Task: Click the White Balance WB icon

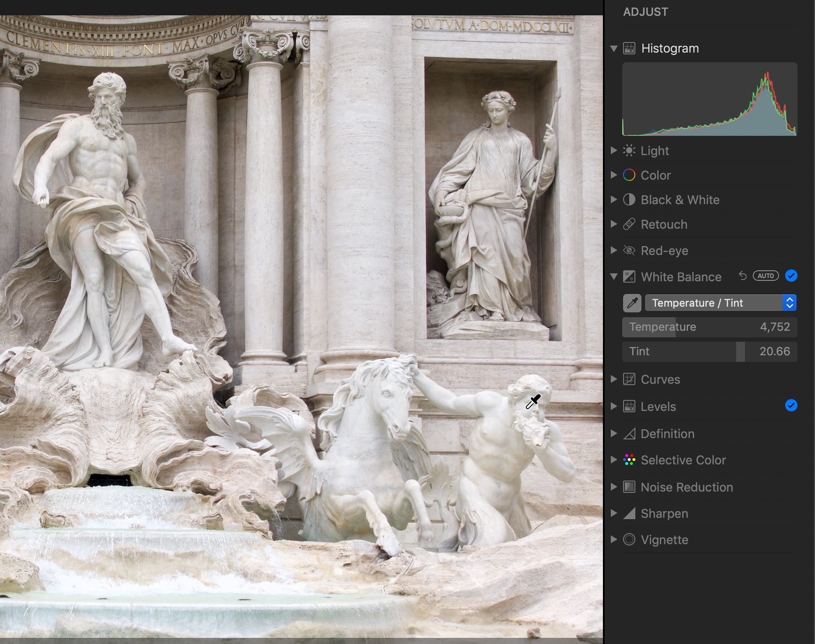Action: click(629, 277)
